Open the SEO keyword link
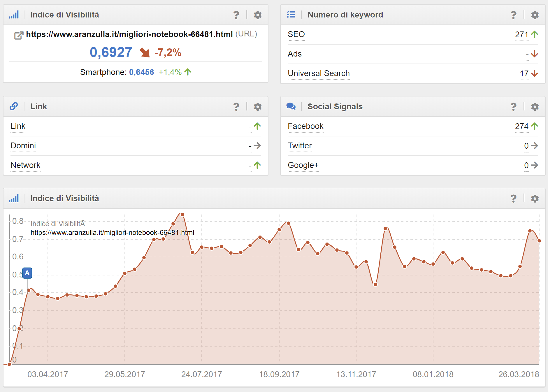 click(296, 34)
